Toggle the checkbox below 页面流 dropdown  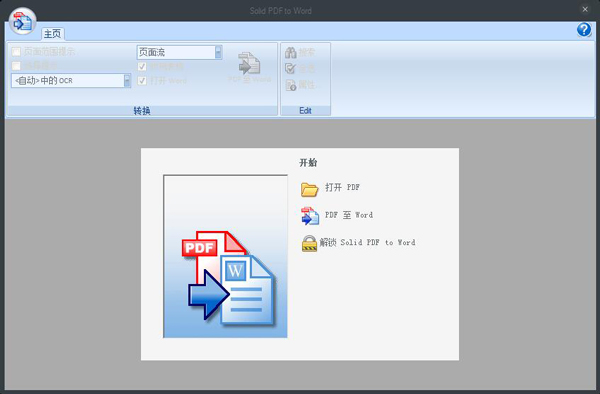point(142,67)
